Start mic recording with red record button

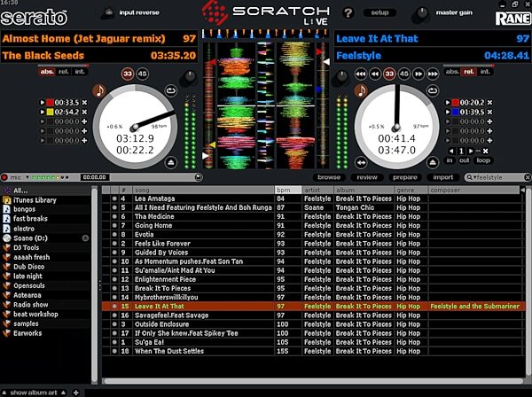coord(4,177)
